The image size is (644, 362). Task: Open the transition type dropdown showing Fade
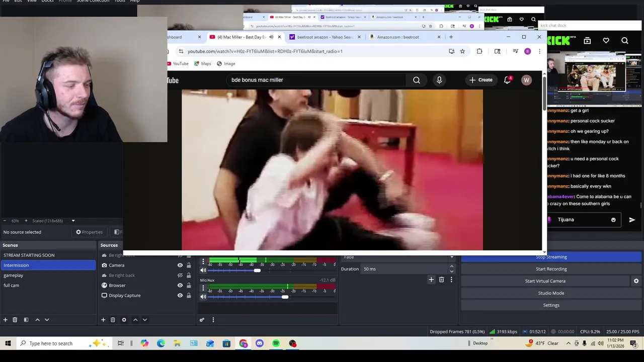coord(397,257)
